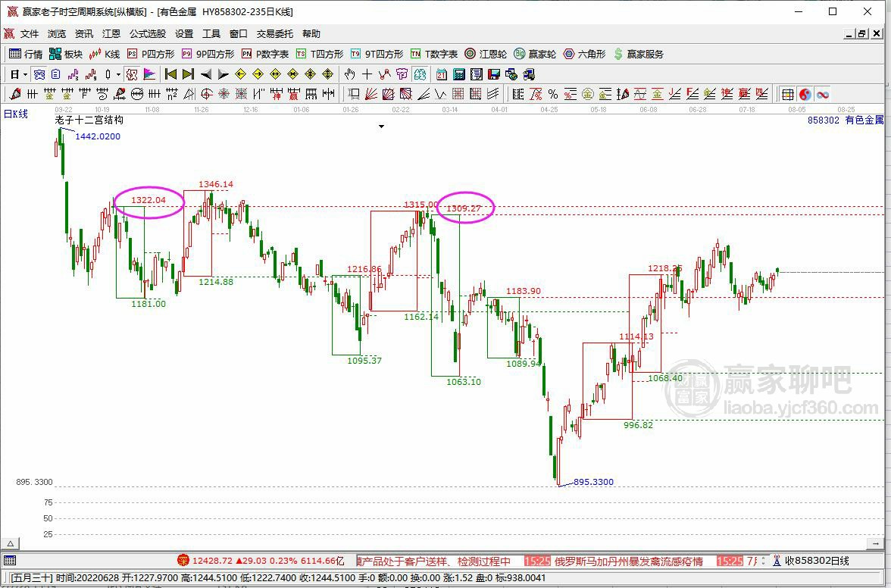
Task: Click the scroll-up triangle at bottom left
Action: click(x=11, y=544)
